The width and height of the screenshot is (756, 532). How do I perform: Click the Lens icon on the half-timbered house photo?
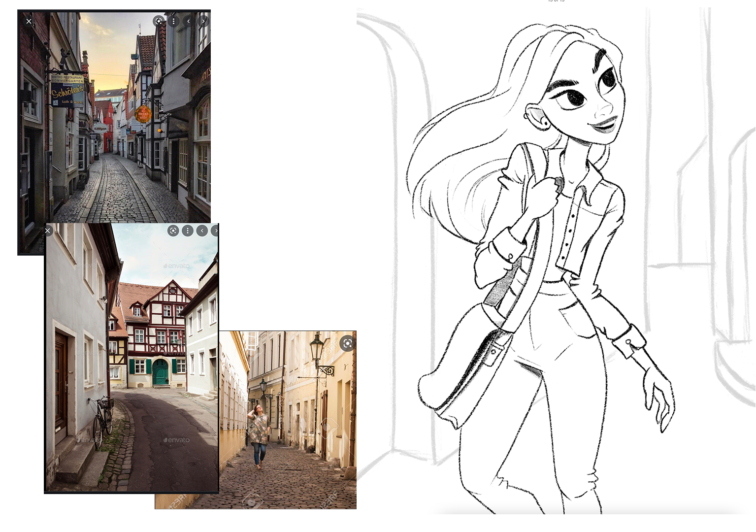(x=173, y=231)
